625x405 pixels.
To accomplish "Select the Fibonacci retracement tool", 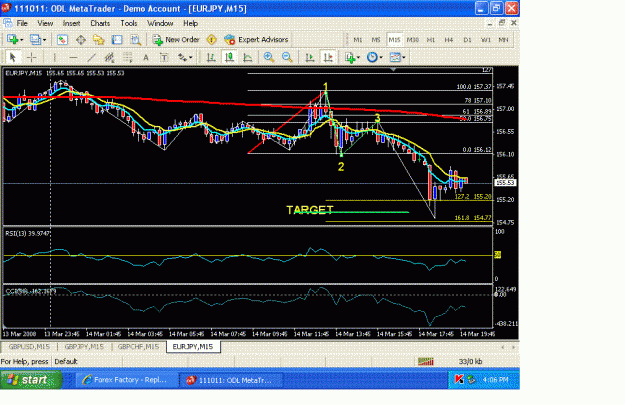I will [x=128, y=57].
